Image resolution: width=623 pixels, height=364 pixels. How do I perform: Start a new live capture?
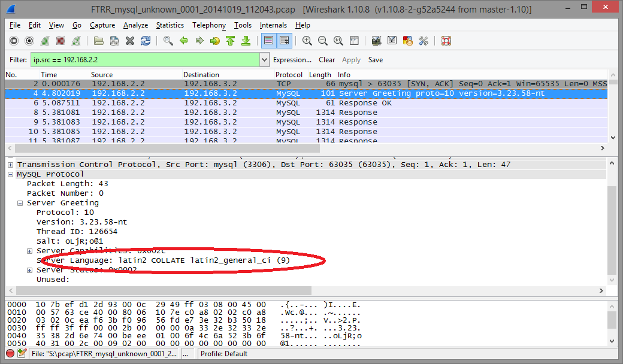point(45,41)
